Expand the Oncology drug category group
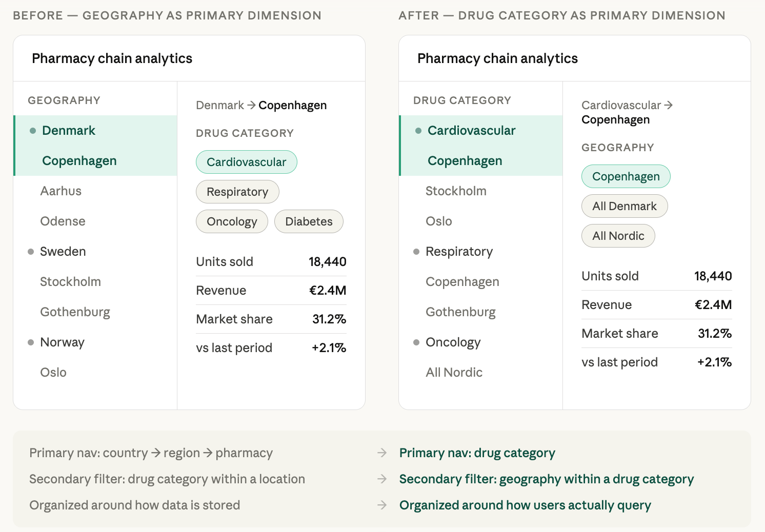This screenshot has height=532, width=765. pyautogui.click(x=453, y=342)
